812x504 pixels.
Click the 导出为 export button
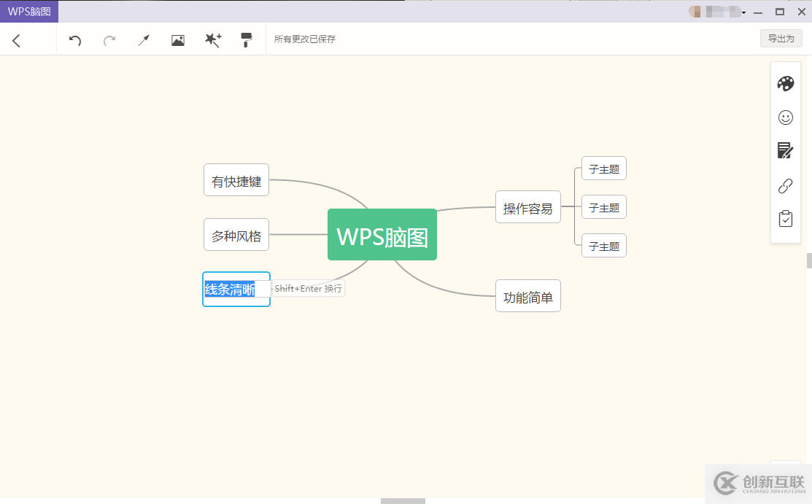(x=781, y=39)
